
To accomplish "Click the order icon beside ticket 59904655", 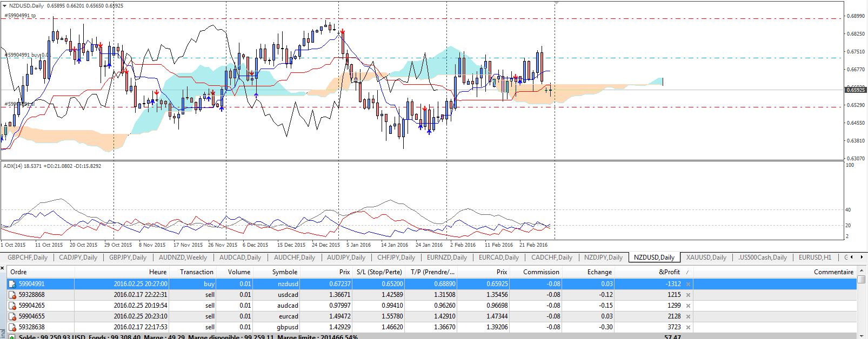I will 11,316.
